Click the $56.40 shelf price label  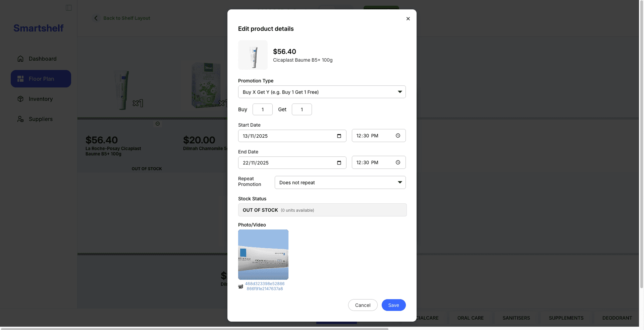[x=102, y=140]
